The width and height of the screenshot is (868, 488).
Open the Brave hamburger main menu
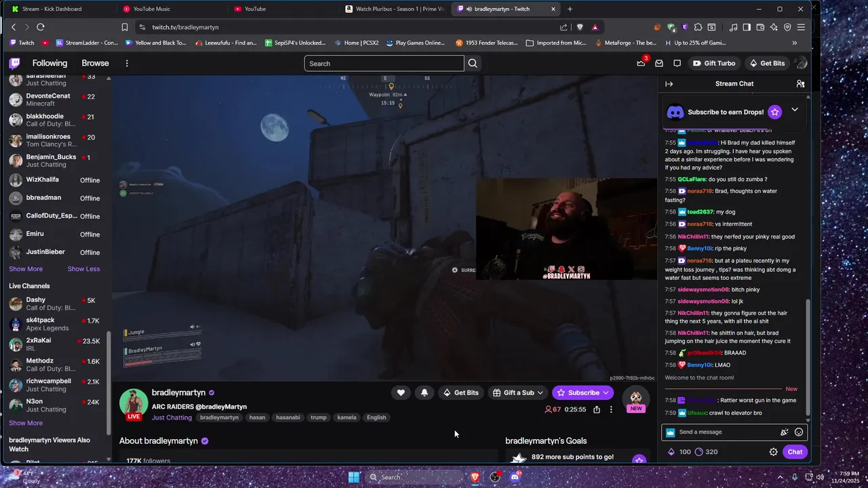pyautogui.click(x=801, y=27)
